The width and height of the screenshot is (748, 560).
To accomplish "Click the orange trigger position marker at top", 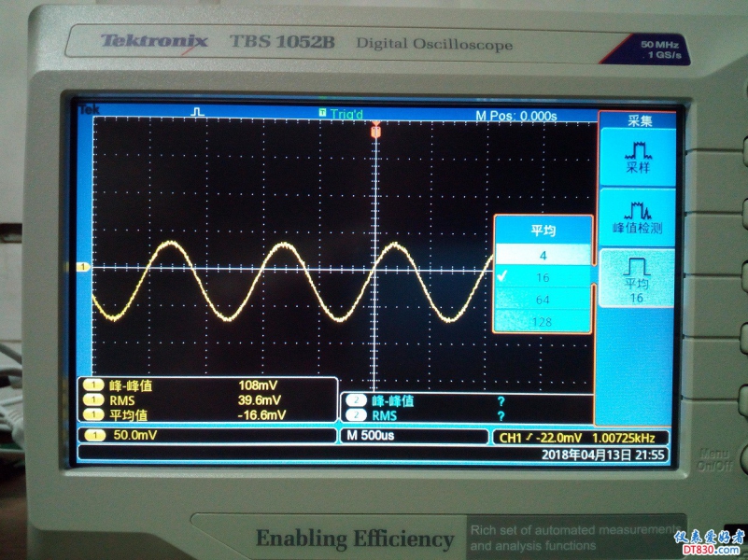I will [376, 133].
